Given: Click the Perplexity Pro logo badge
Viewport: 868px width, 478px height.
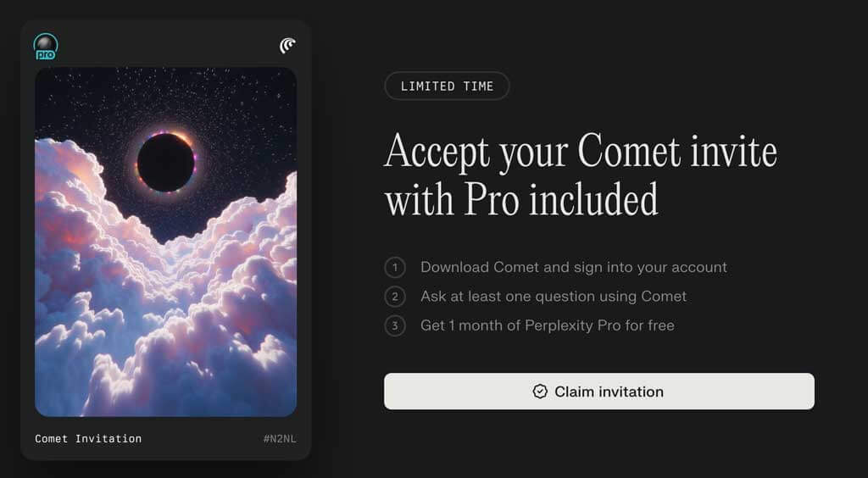Looking at the screenshot, I should pos(45,47).
